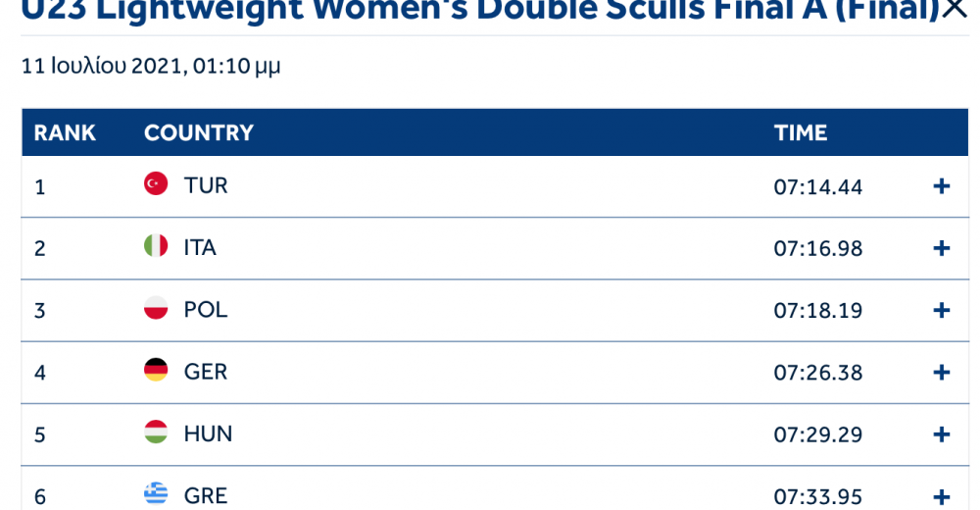Click the race date text 11 Ιουλίου 2021

(101, 67)
